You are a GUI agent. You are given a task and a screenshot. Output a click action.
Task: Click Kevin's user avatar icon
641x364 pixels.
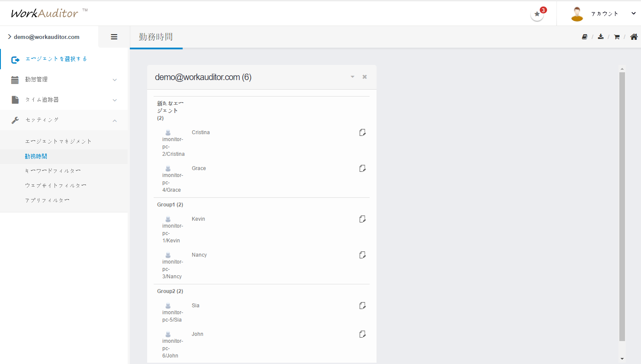pos(168,219)
